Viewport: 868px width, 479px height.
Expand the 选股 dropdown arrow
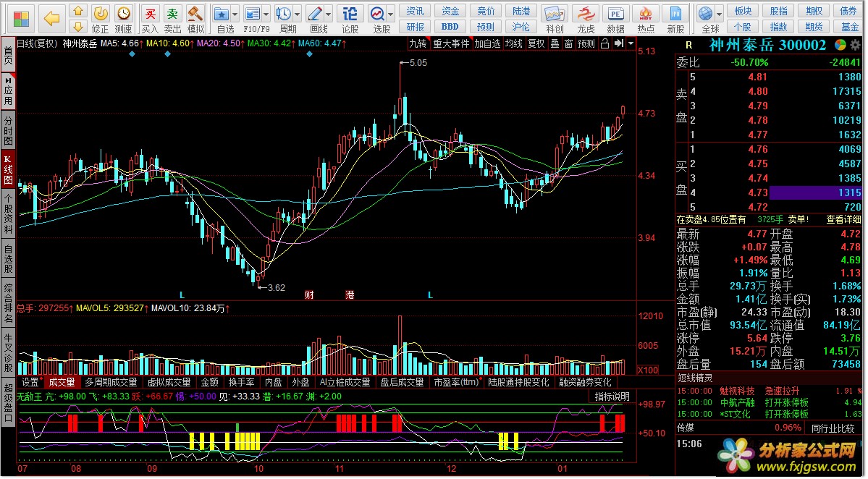pyautogui.click(x=391, y=14)
